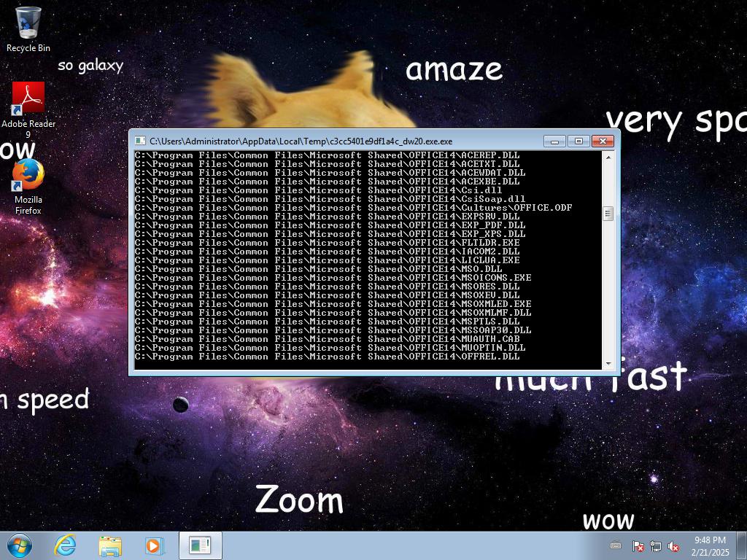The width and height of the screenshot is (747, 560).
Task: Maximize the dw20.exe console window
Action: pos(578,141)
